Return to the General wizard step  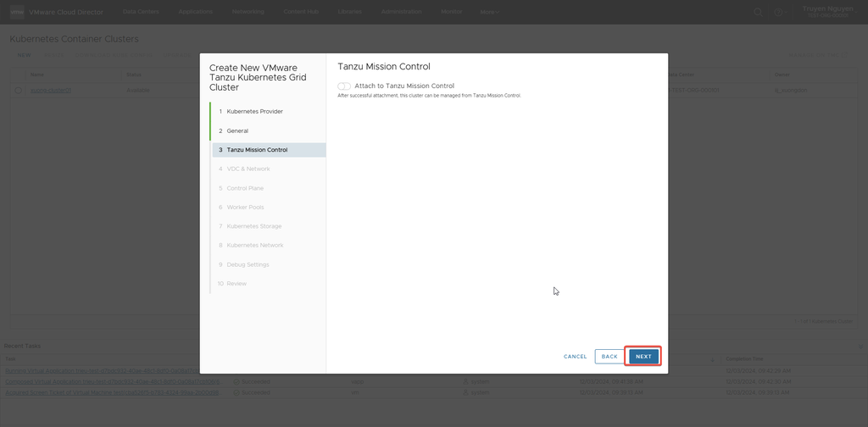(237, 130)
